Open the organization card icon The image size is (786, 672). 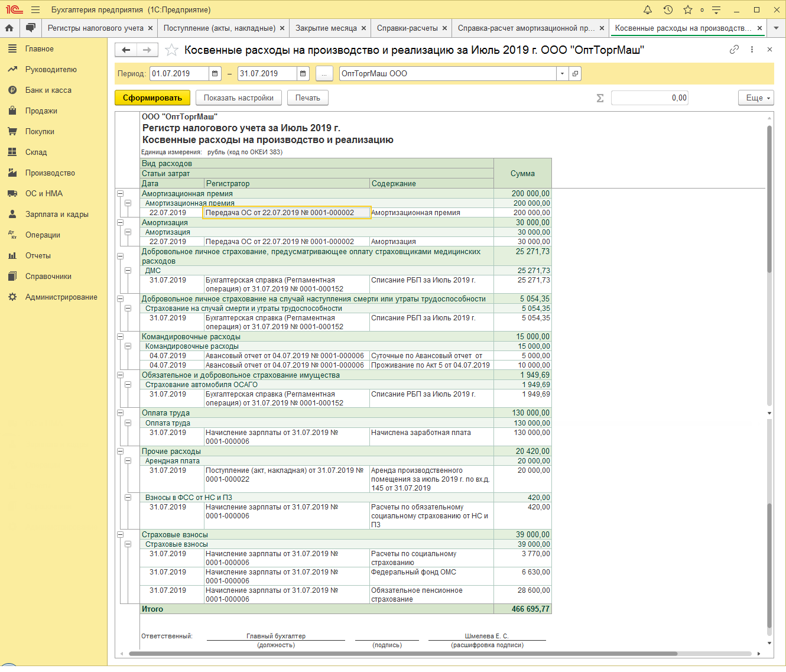click(575, 73)
